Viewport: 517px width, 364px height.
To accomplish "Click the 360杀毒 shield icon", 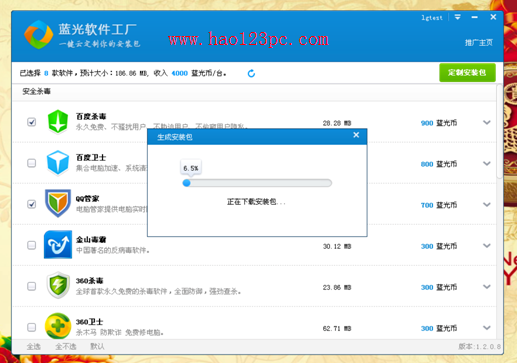I will click(58, 285).
